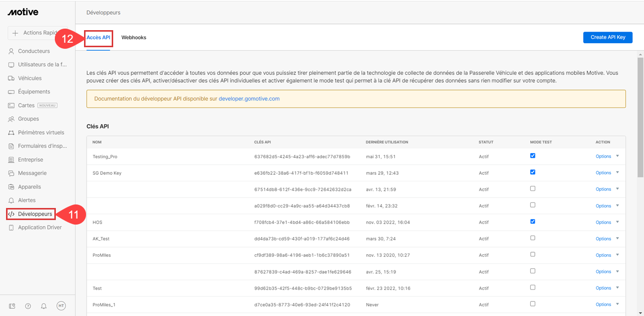Open Options dropdown for ProMiles
644x316 pixels.
click(607, 255)
